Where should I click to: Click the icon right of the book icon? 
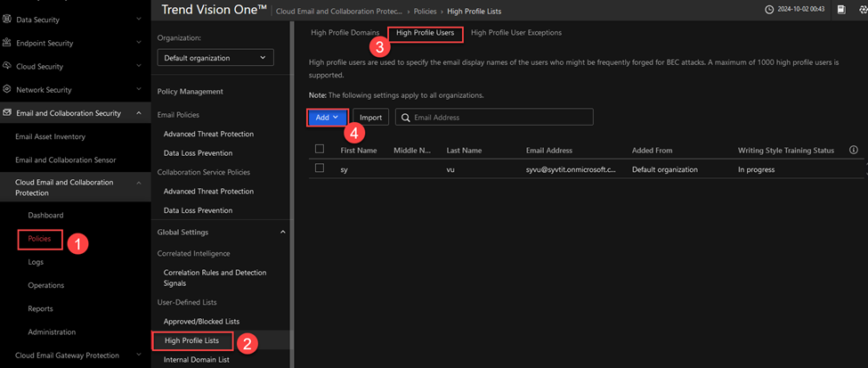coord(863,10)
